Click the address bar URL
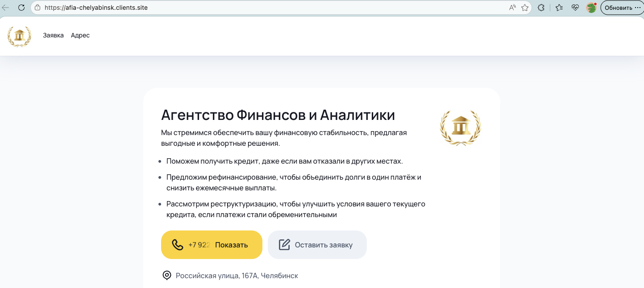Screen dimensions: 644x288 [96, 8]
